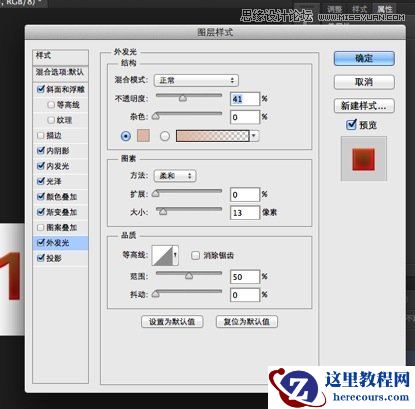415x409 pixels.
Task: Click the glow color swatch
Action: coord(143,136)
